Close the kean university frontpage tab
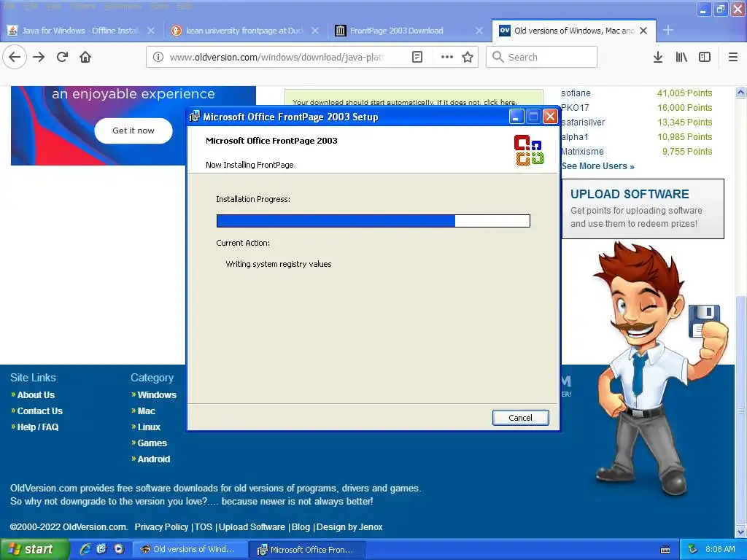This screenshot has width=747, height=560. (x=315, y=31)
